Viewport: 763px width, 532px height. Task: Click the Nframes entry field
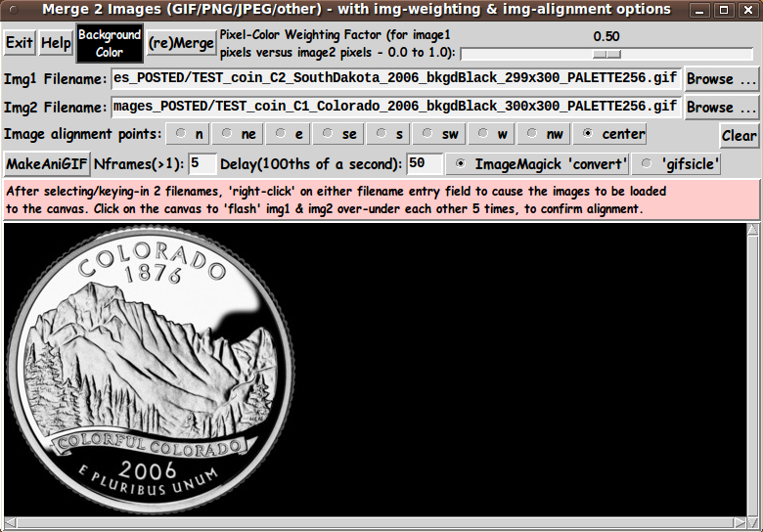pos(202,163)
